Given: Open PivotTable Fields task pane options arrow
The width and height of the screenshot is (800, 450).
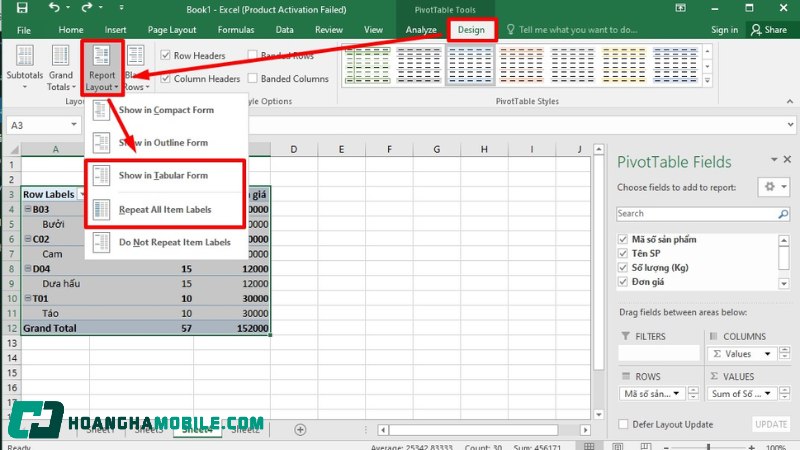Looking at the screenshot, I should pyautogui.click(x=774, y=160).
